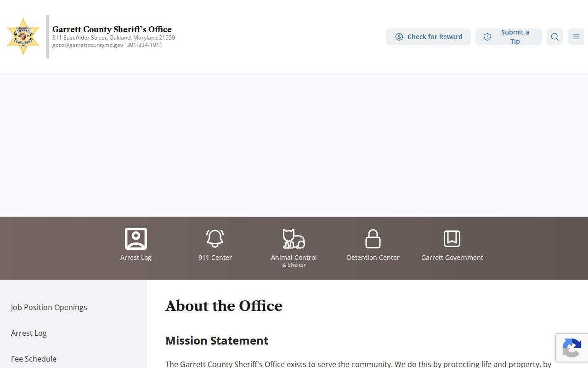Click the Mission Statement heading

tap(217, 340)
